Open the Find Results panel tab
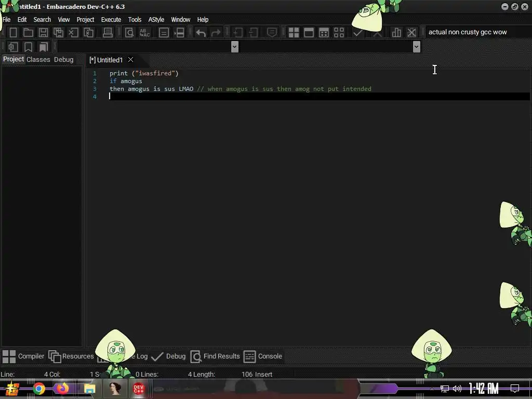The width and height of the screenshot is (532, 399). pyautogui.click(x=215, y=356)
